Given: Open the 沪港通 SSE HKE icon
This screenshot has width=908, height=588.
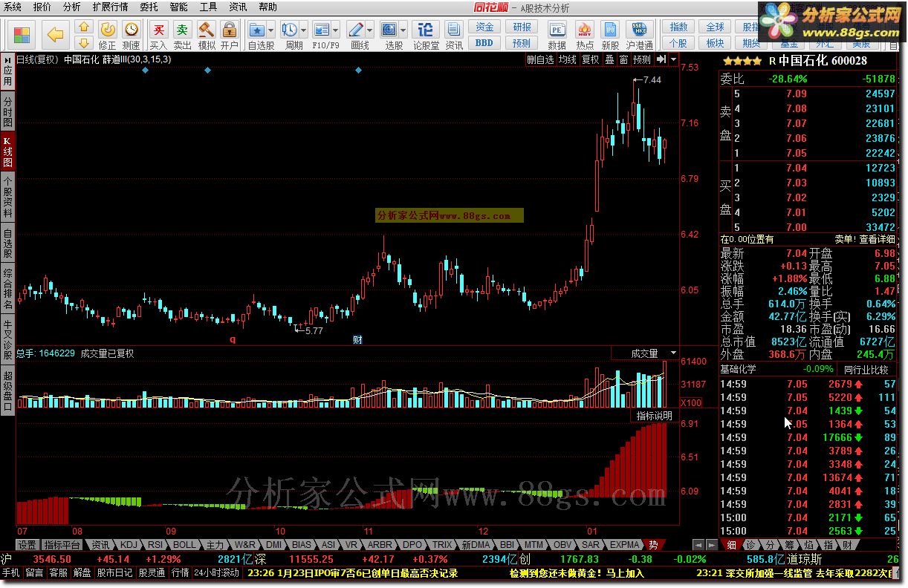Looking at the screenshot, I should coord(639,34).
